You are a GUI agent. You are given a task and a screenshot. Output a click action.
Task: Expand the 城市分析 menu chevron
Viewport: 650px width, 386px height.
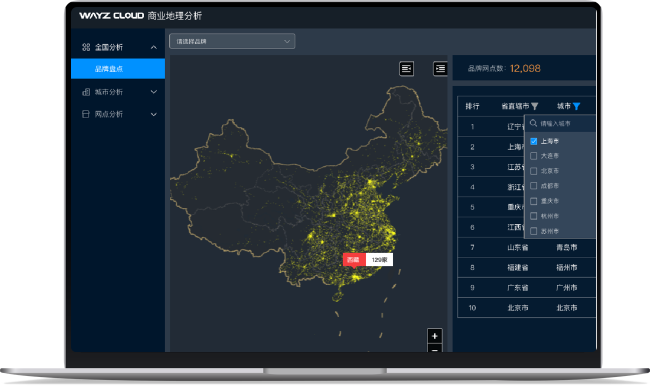pos(154,92)
